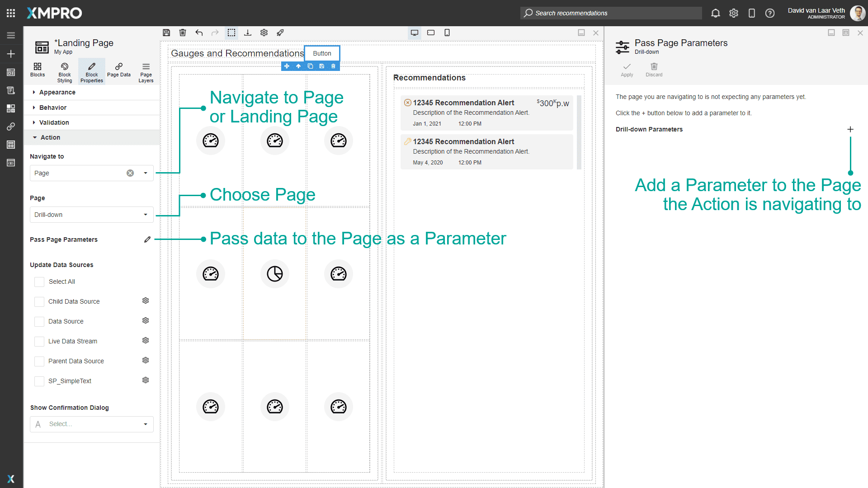Open the Page Layers tab
Viewport: 868px width, 488px height.
[146, 72]
